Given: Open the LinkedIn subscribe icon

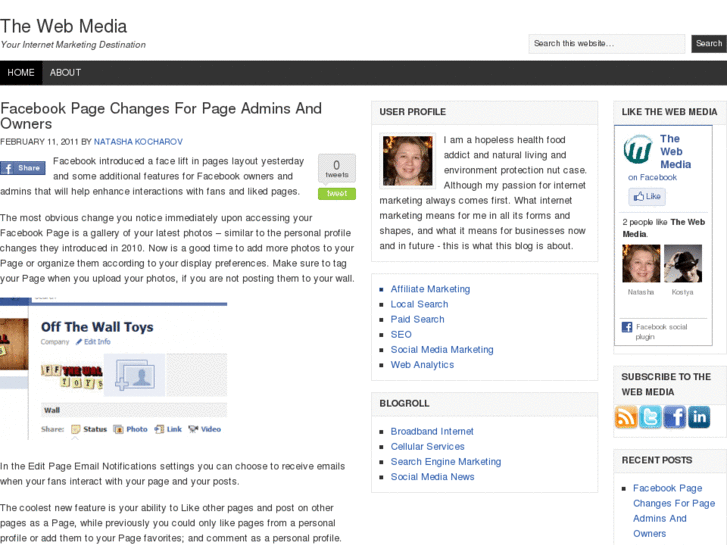Looking at the screenshot, I should click(x=699, y=417).
